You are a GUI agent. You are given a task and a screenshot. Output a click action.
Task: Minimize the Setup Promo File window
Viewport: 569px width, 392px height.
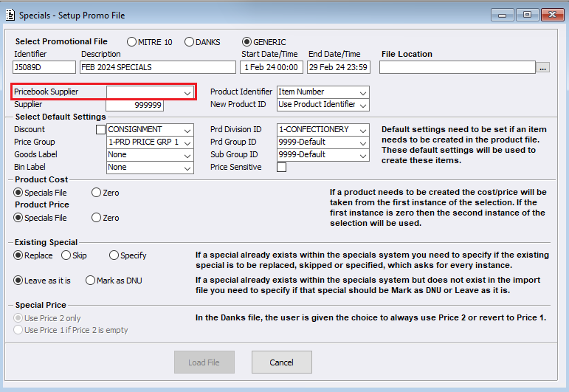[503, 15]
